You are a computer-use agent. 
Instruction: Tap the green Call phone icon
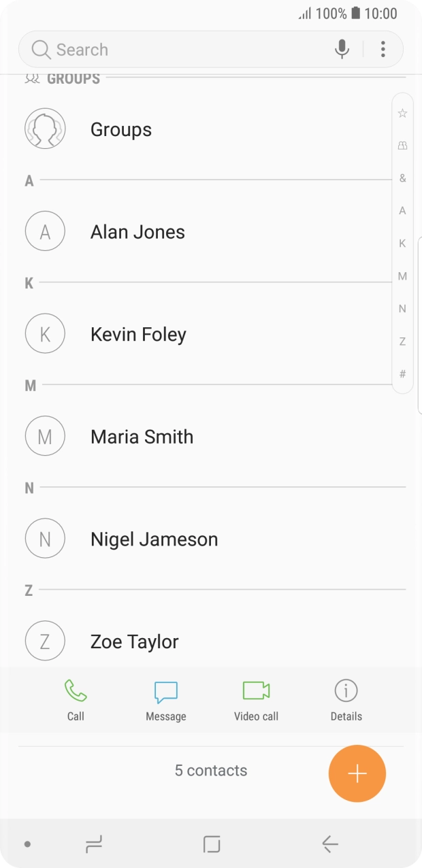[76, 691]
